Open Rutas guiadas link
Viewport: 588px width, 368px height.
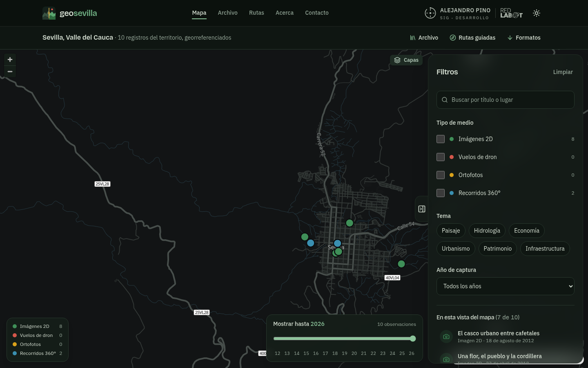[x=472, y=38]
